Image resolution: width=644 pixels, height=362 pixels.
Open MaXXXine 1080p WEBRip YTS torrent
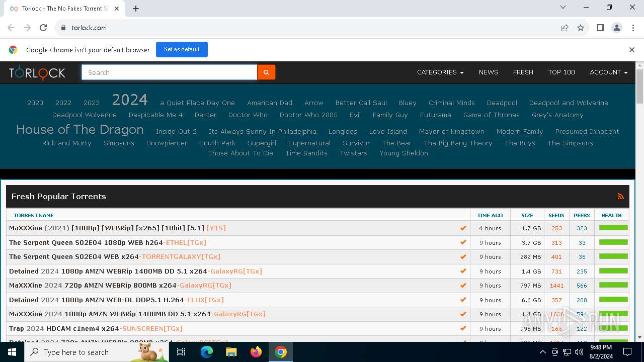pos(117,228)
